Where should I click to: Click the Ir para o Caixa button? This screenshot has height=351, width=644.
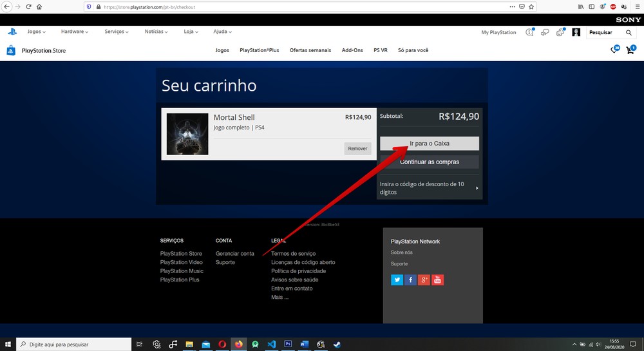point(429,143)
